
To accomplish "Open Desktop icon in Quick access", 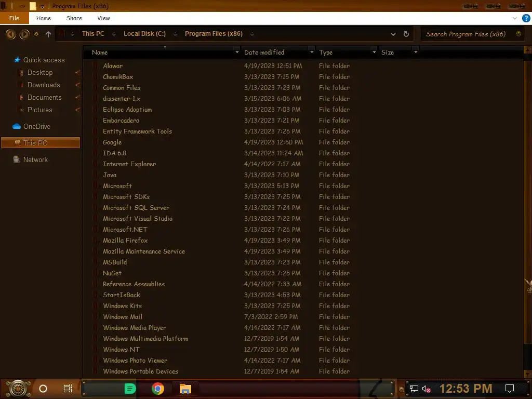I will [21, 73].
